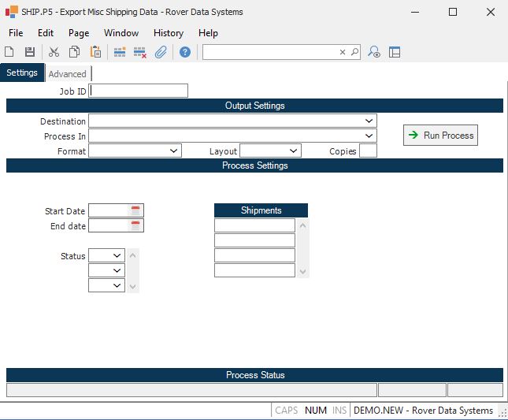Open the Layout dropdown list
Viewport: 508px width, 420px height.
[293, 151]
